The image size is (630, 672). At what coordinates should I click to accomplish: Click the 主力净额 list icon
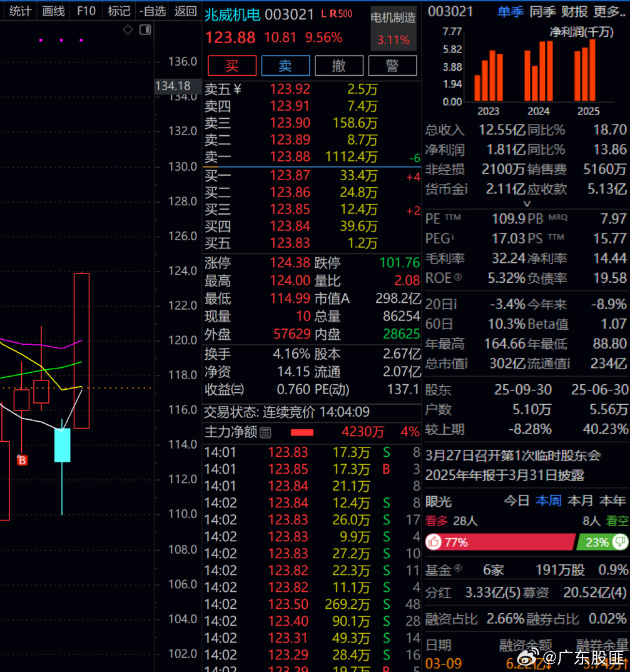pyautogui.click(x=265, y=433)
